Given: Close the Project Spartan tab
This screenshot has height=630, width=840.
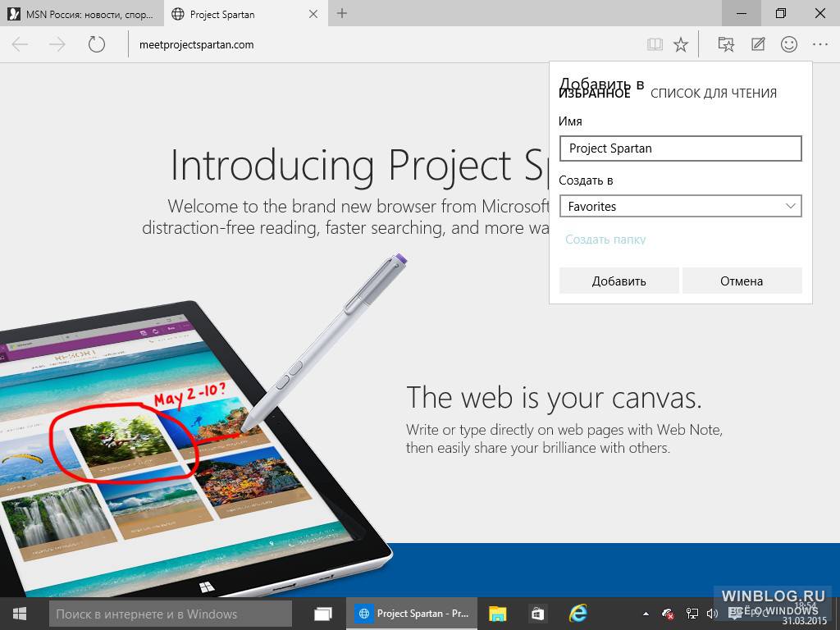Looking at the screenshot, I should 313,15.
